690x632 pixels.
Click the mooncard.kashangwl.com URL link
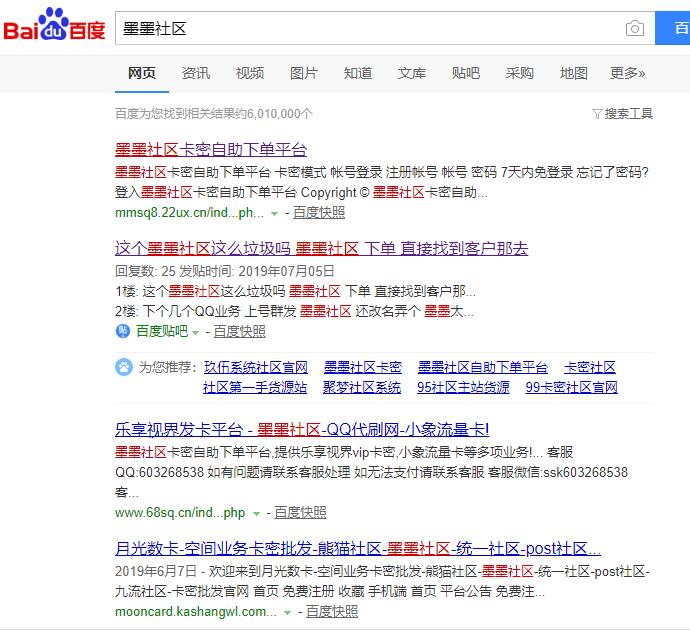[196, 612]
